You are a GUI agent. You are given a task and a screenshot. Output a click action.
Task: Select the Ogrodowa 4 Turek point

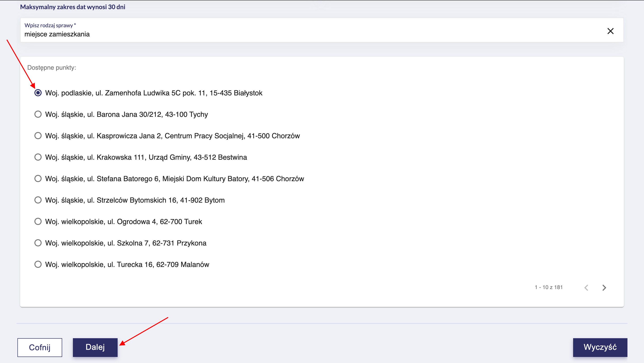click(38, 222)
